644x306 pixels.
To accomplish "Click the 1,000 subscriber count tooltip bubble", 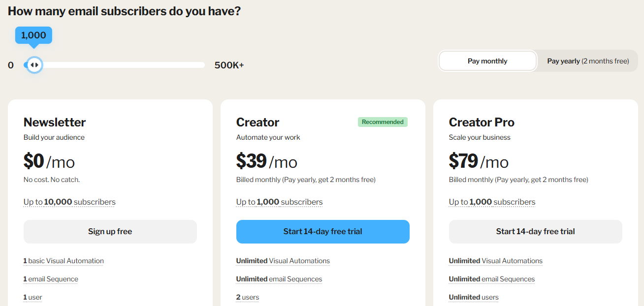I will 33,35.
